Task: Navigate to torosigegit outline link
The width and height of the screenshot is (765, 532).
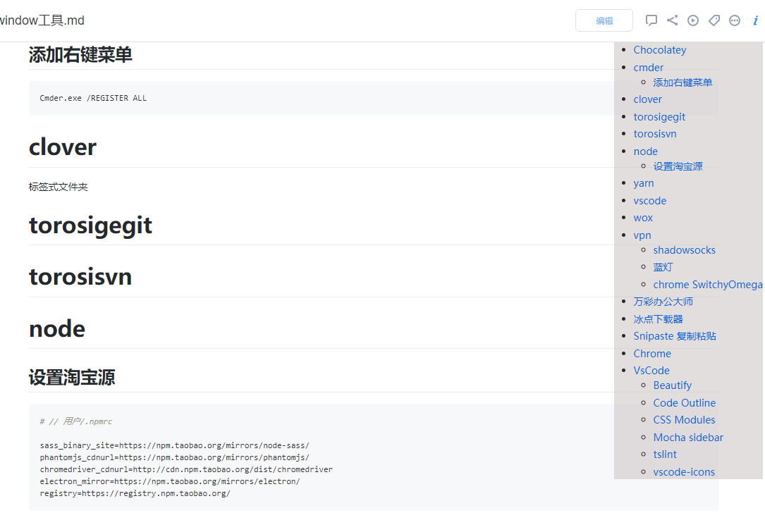Action: (659, 116)
